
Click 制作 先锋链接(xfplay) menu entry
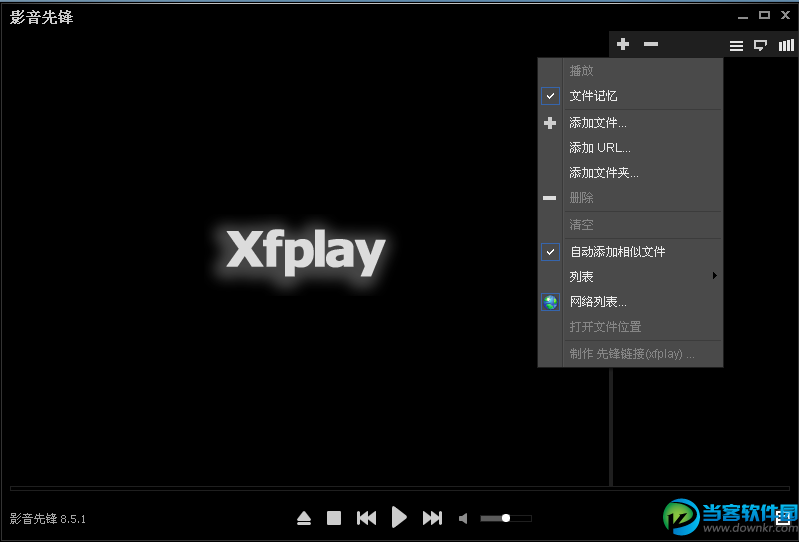pos(630,354)
